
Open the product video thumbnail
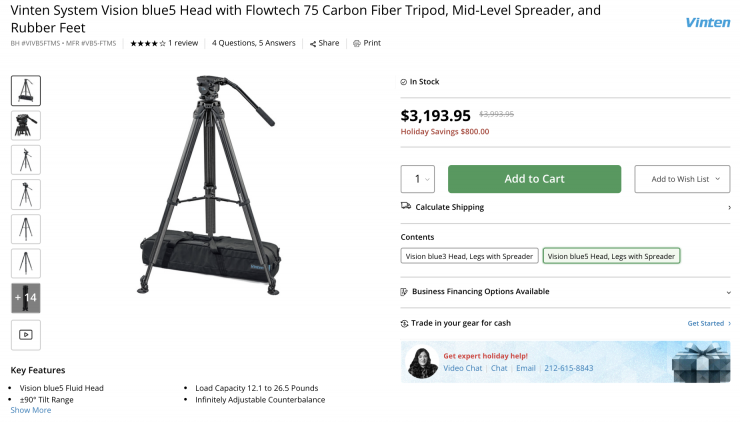pos(26,334)
